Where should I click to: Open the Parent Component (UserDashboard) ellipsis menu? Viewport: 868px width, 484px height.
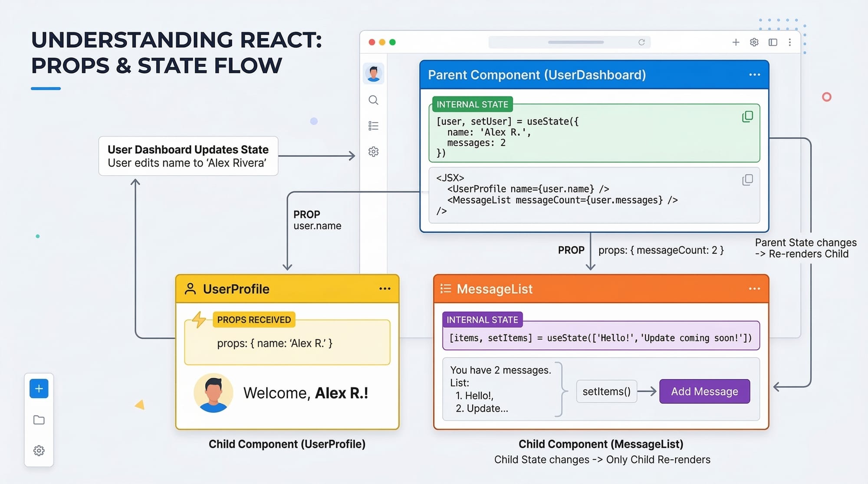click(x=754, y=75)
